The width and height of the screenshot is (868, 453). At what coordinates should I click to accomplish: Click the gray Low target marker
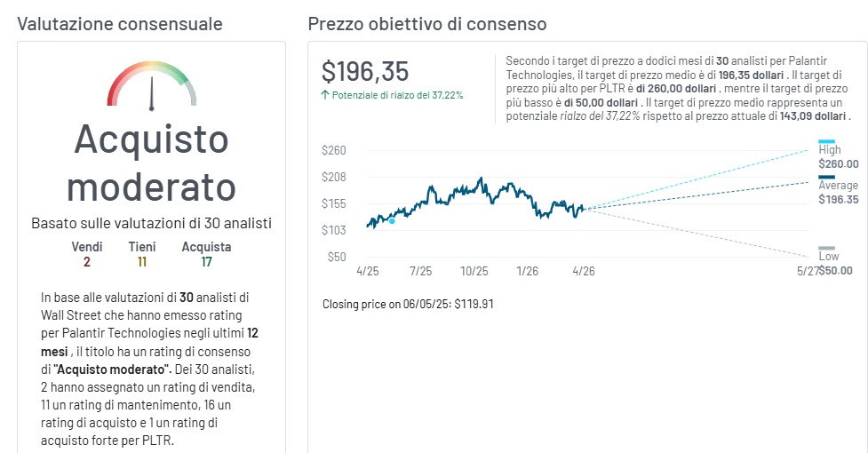click(x=826, y=248)
